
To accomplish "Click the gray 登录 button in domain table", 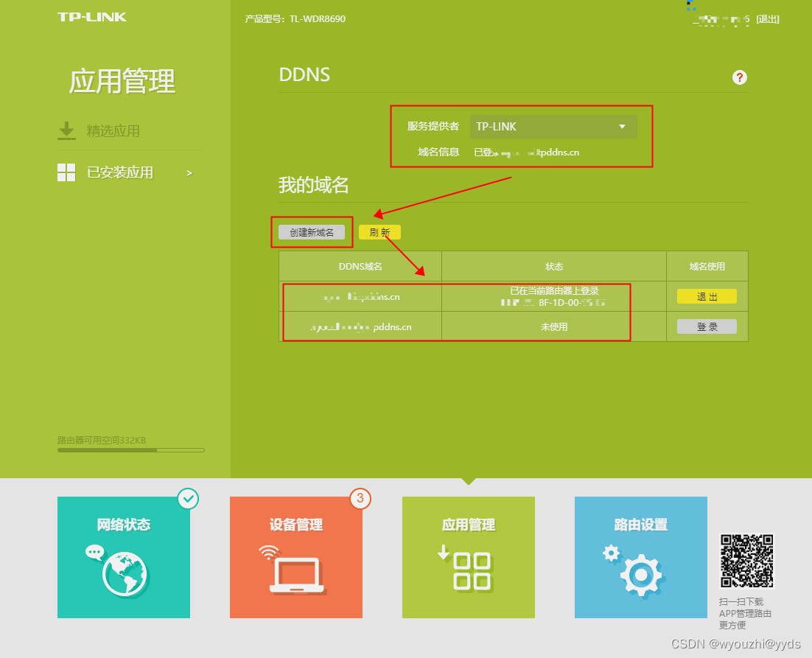I will (x=707, y=326).
